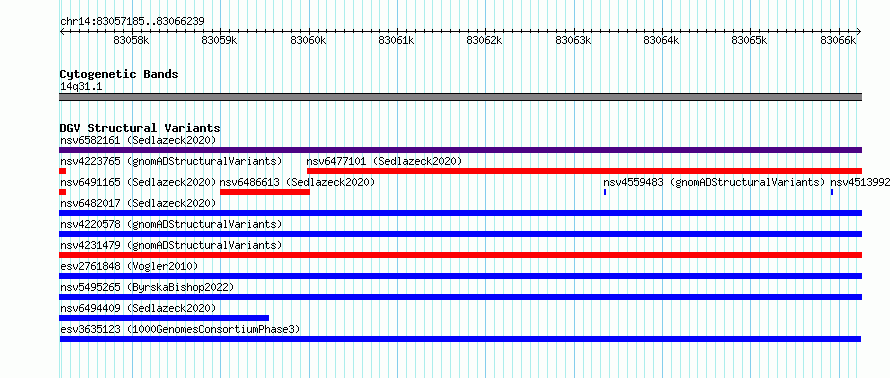
Task: Click the esv2761848 blue variant bar
Action: click(460, 276)
